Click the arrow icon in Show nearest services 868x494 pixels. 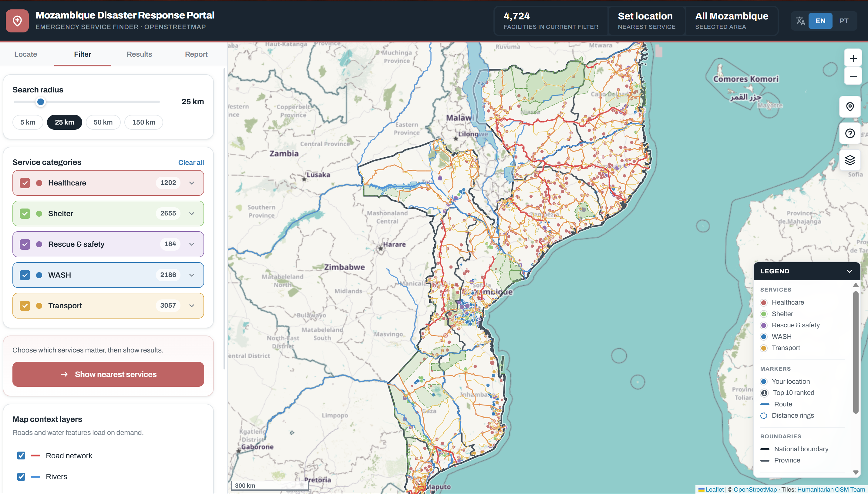[x=64, y=374]
